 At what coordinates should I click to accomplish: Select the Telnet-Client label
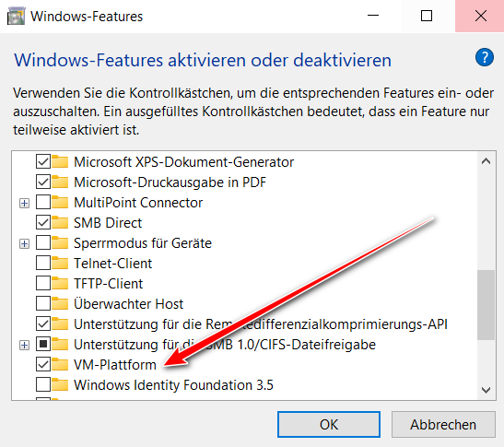pos(112,263)
